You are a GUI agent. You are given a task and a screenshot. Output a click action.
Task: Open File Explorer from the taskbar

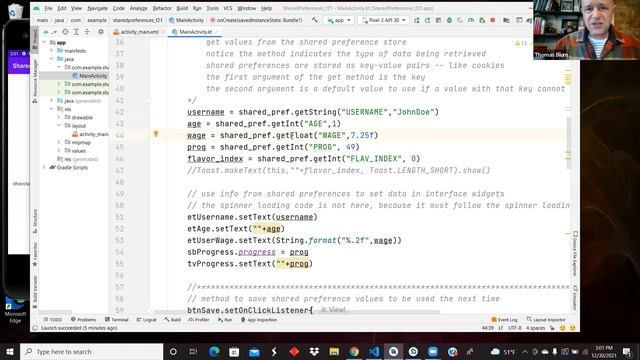pyautogui.click(x=334, y=351)
